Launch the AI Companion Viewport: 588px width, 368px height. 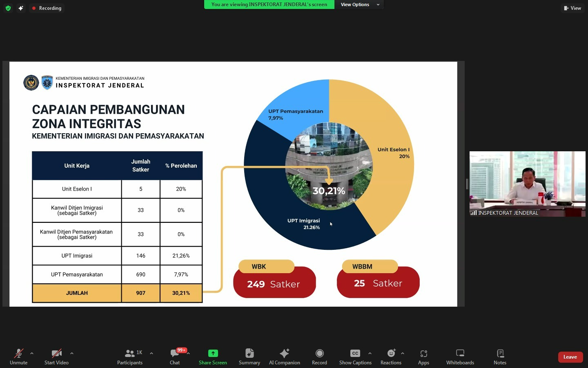tap(284, 356)
